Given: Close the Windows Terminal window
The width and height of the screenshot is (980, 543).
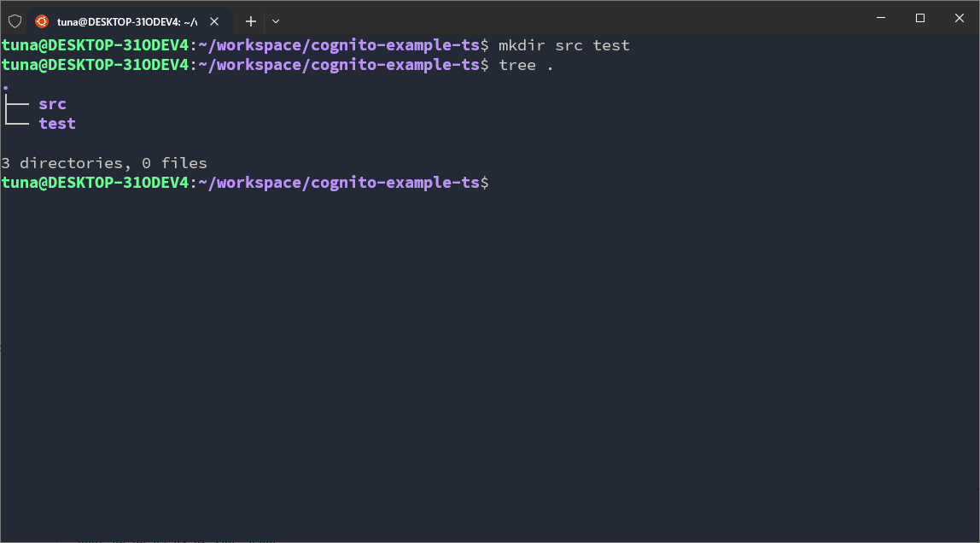Looking at the screenshot, I should pos(960,18).
